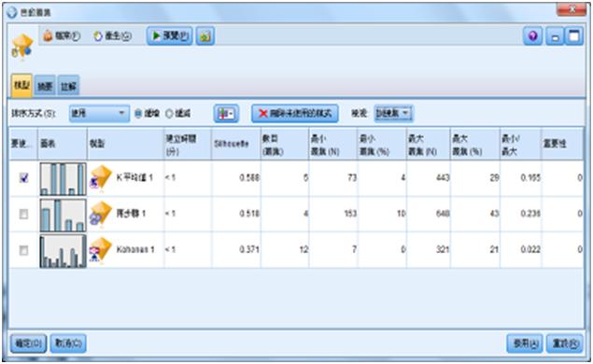Check the Kohonen 1 model checkbox
Image resolution: width=593 pixels, height=364 pixels.
coord(24,250)
